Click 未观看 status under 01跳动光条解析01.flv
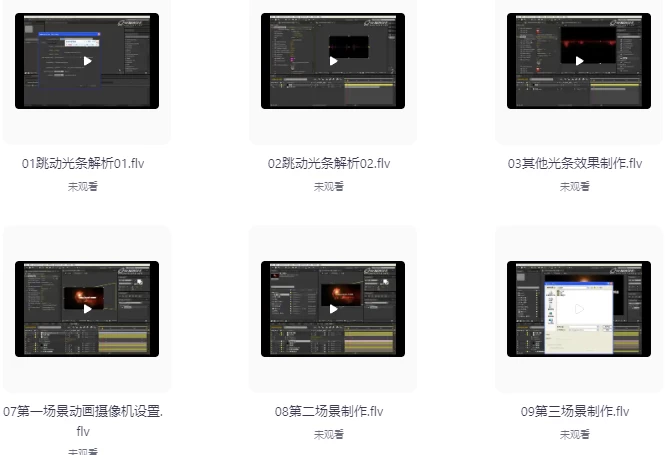The width and height of the screenshot is (665, 455). 83,186
